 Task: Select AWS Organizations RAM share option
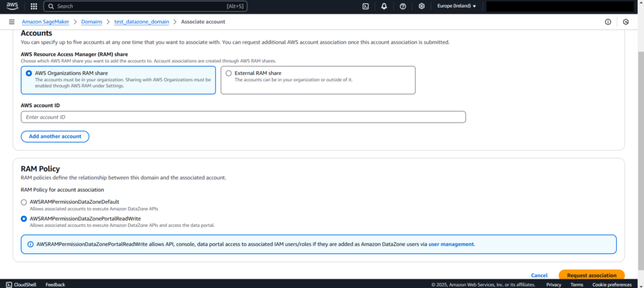point(118,80)
